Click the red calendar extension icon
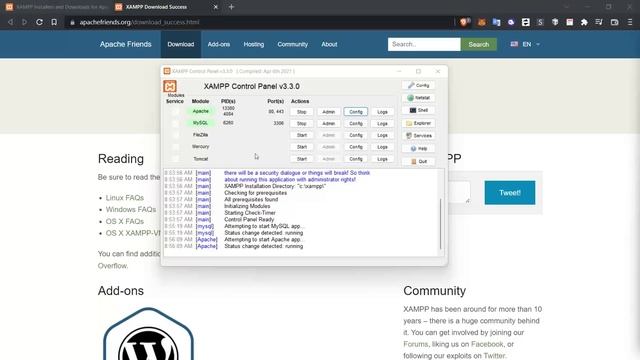 tap(569, 22)
